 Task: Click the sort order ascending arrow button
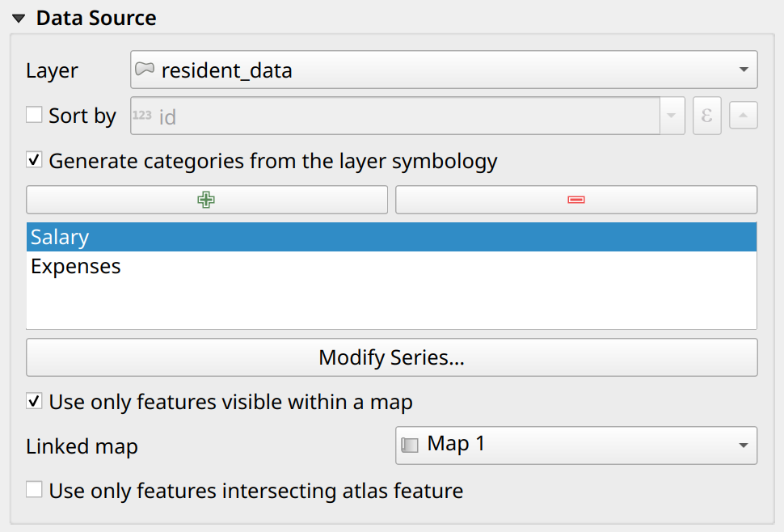tap(743, 116)
